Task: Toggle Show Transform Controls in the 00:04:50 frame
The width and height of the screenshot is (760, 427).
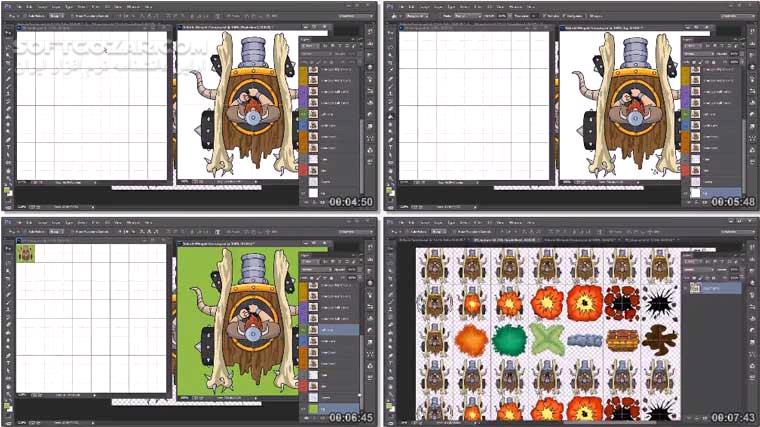Action: [x=72, y=16]
